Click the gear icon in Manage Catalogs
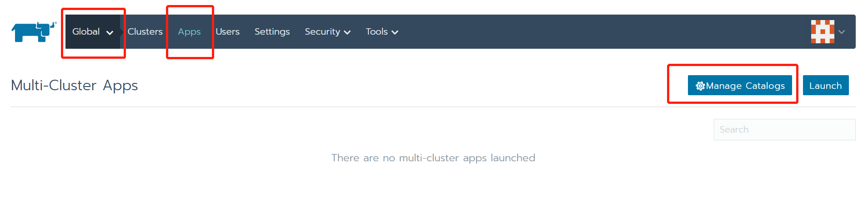 pyautogui.click(x=700, y=86)
